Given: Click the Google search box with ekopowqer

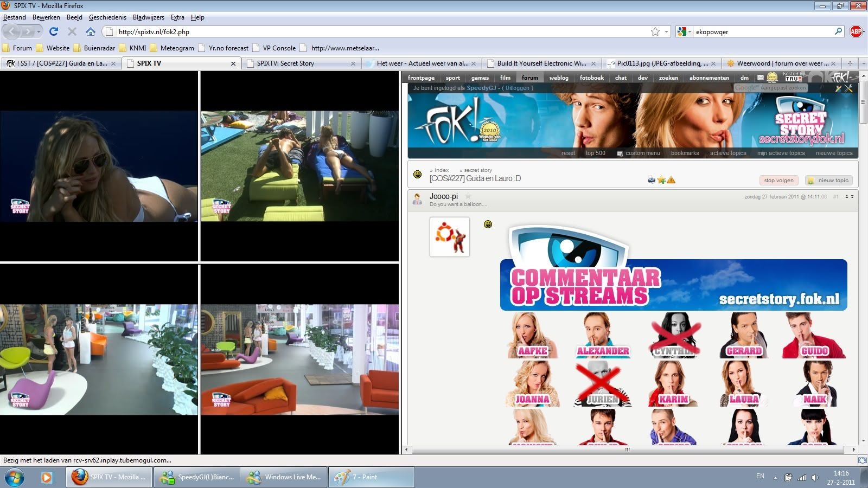Looking at the screenshot, I should click(x=762, y=31).
